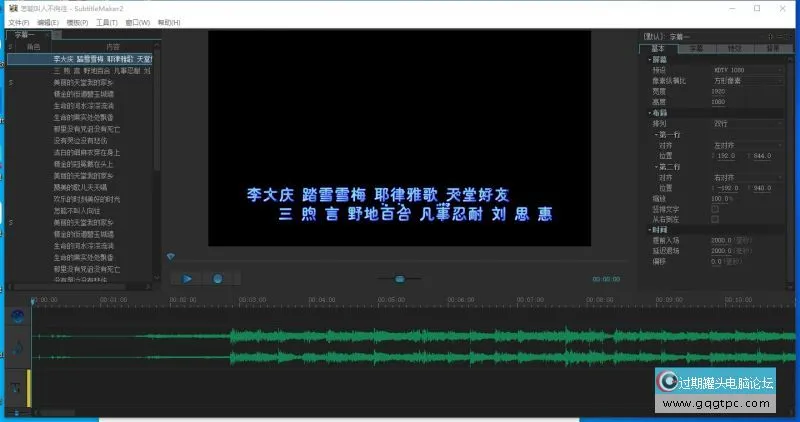The height and width of the screenshot is (422, 800).
Task: Click the 偏移 field showing 0.0
Action: click(716, 262)
